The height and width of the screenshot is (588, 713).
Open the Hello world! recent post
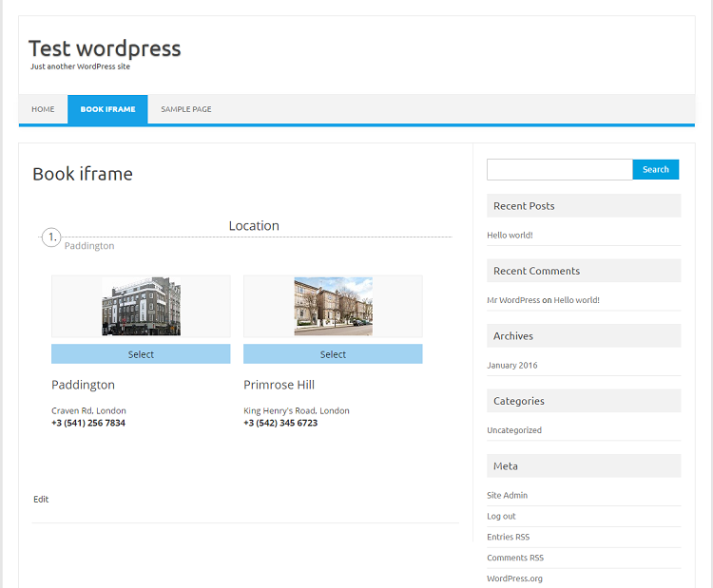(510, 235)
